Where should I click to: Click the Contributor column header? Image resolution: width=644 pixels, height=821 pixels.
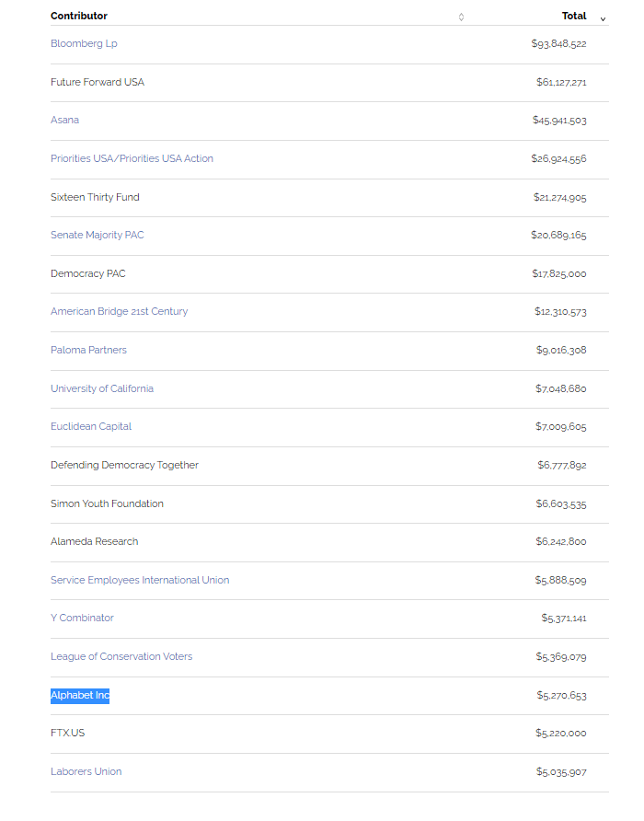(x=79, y=16)
